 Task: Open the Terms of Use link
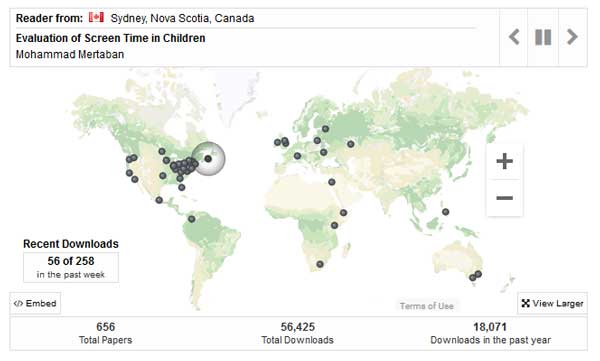click(427, 306)
